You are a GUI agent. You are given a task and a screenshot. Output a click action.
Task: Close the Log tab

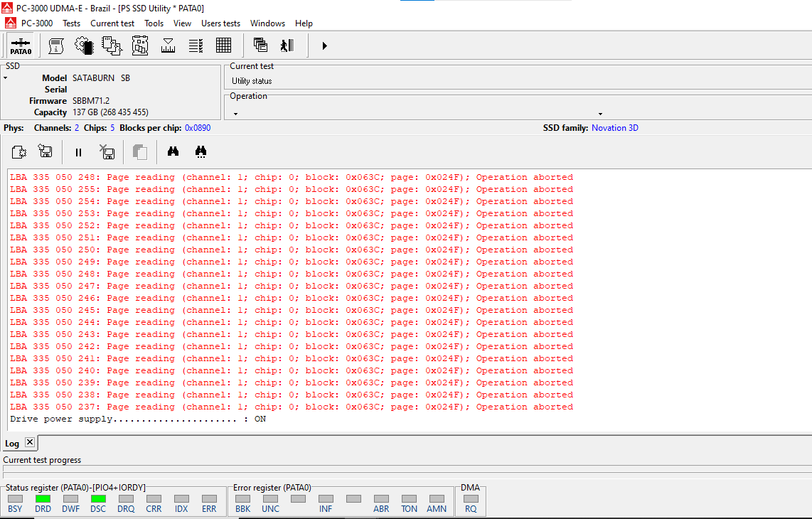pos(30,442)
